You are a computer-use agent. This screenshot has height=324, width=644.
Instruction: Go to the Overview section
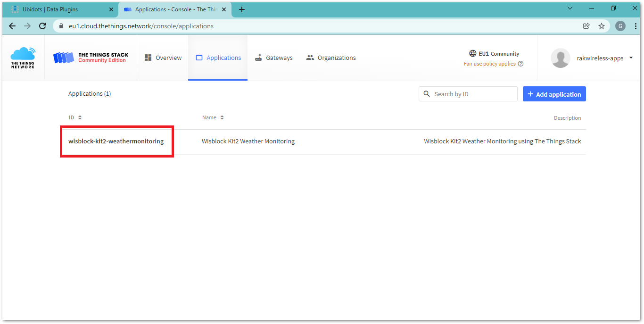[x=163, y=58]
